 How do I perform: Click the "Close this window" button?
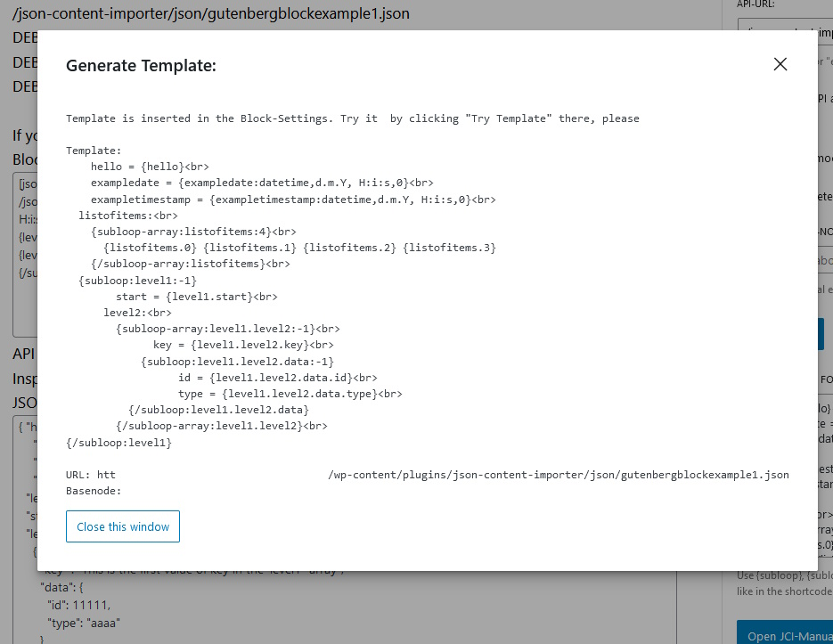[x=123, y=526]
